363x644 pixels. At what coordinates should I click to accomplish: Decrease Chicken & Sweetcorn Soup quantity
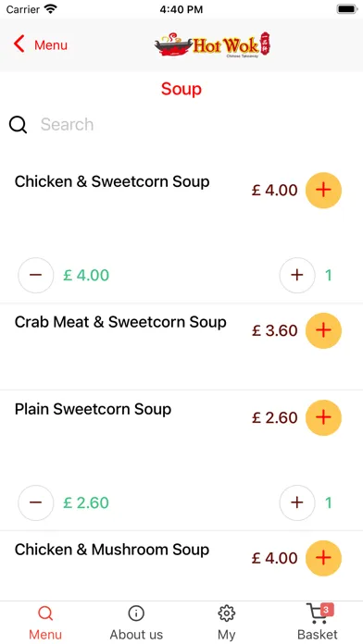[x=36, y=275]
